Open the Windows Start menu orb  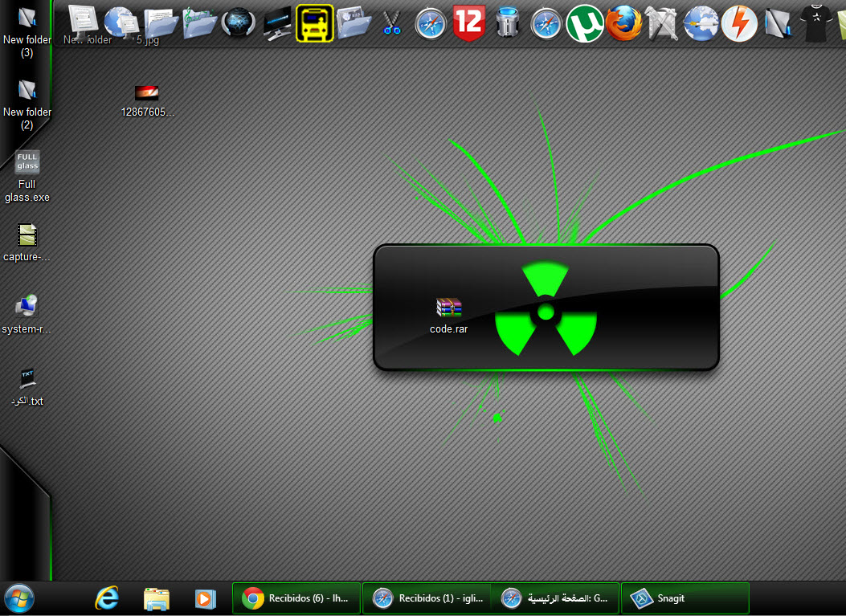tap(19, 598)
